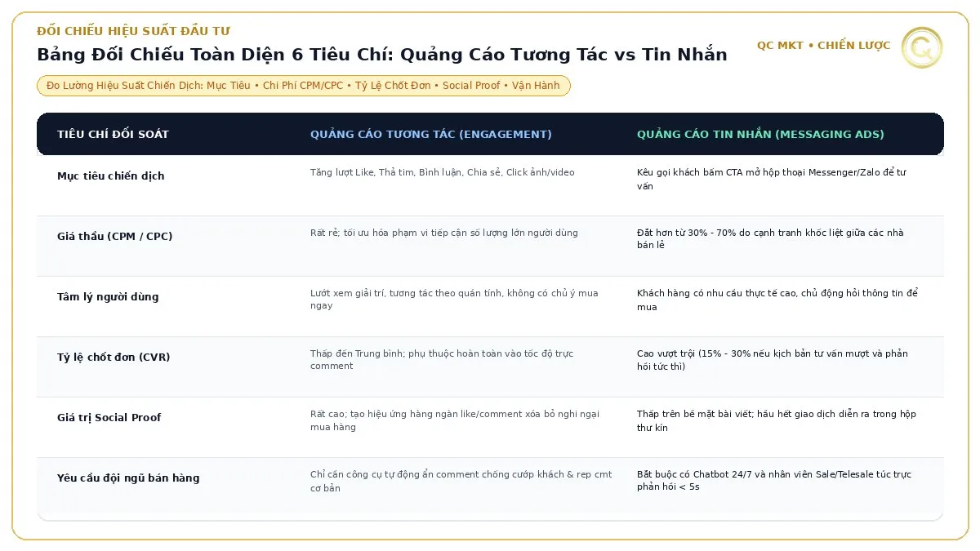
Task: Click cell 'Thấp trên bề mặt bài viết'
Action: click(x=776, y=421)
